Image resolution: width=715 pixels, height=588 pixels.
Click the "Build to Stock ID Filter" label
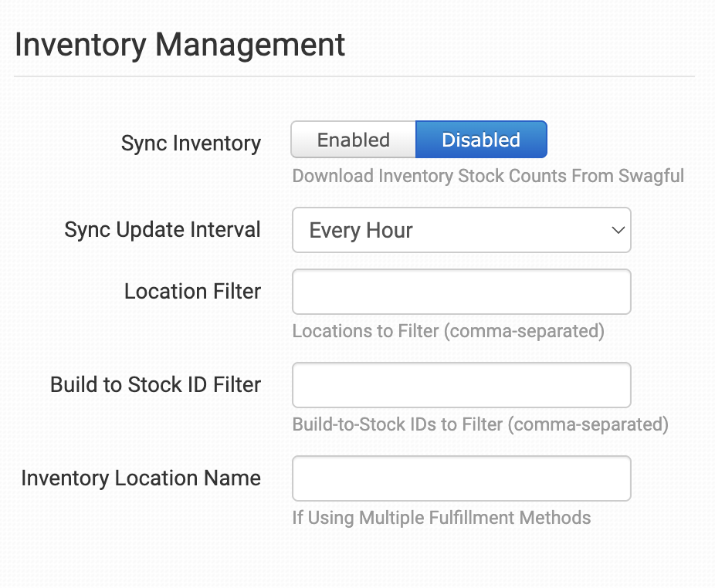[155, 385]
